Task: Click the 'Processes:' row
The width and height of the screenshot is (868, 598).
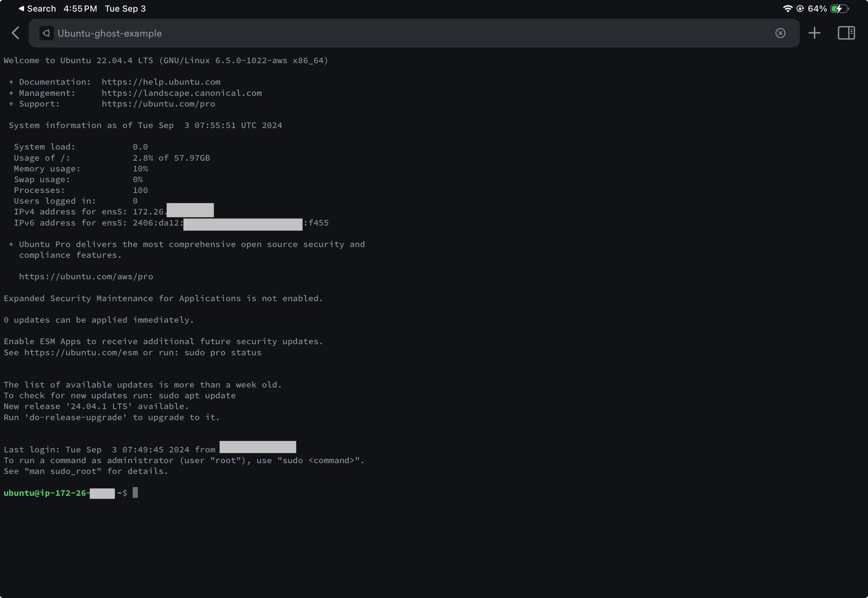Action: pyautogui.click(x=81, y=190)
